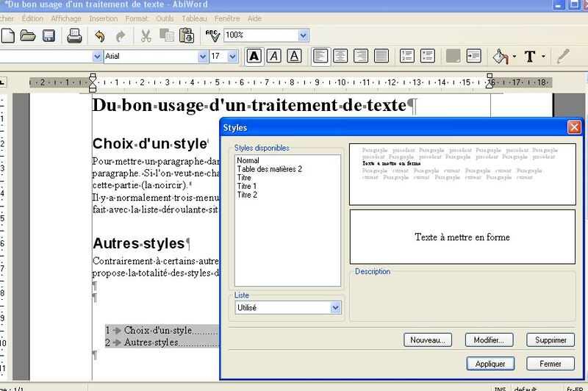Viewport: 588px width, 391px height.
Task: Close the Styles dialog with the red X
Action: click(574, 127)
